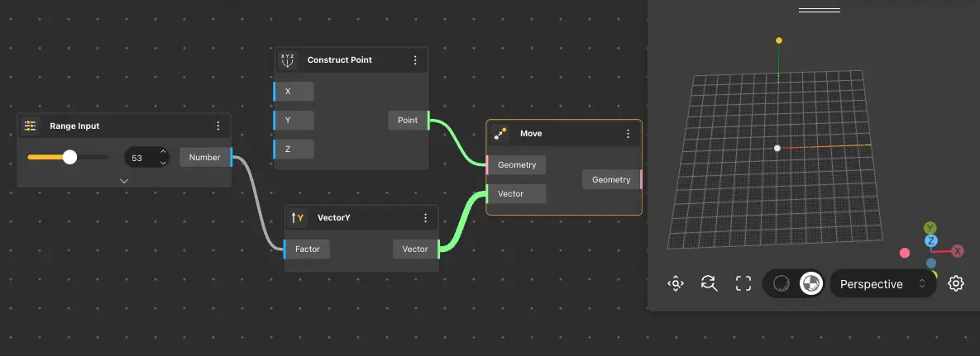This screenshot has width=980, height=356.
Task: Open the Construct Point node options menu
Action: (x=415, y=60)
